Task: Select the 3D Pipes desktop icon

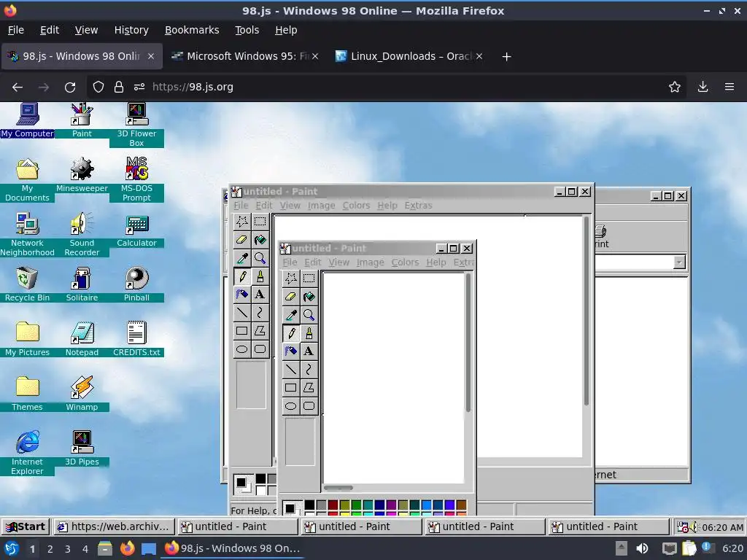Action: pyautogui.click(x=82, y=448)
